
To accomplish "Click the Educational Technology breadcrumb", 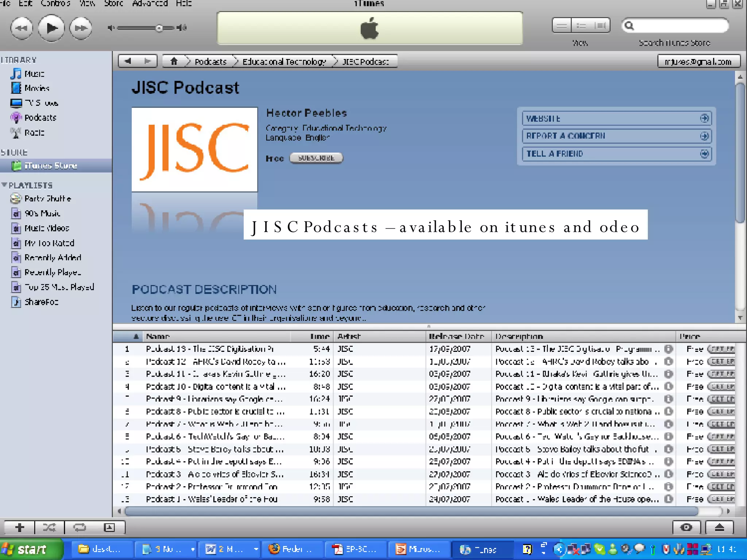I will [284, 62].
